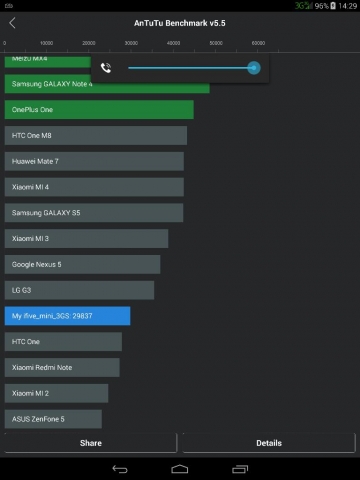
Task: Select the Xiaomi Redmi Note bar
Action: coord(62,367)
